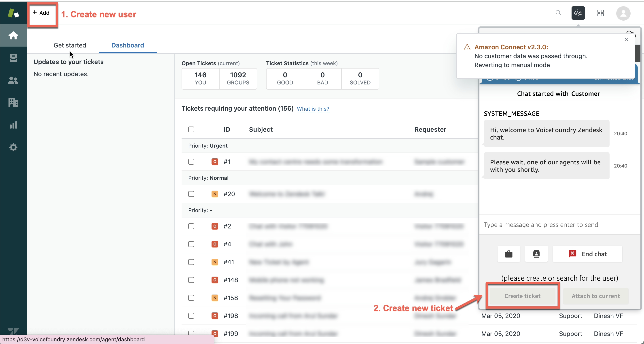Viewport: 644px width, 344px height.
Task: Toggle the Amazon Connect cloud app icon
Action: pos(578,13)
